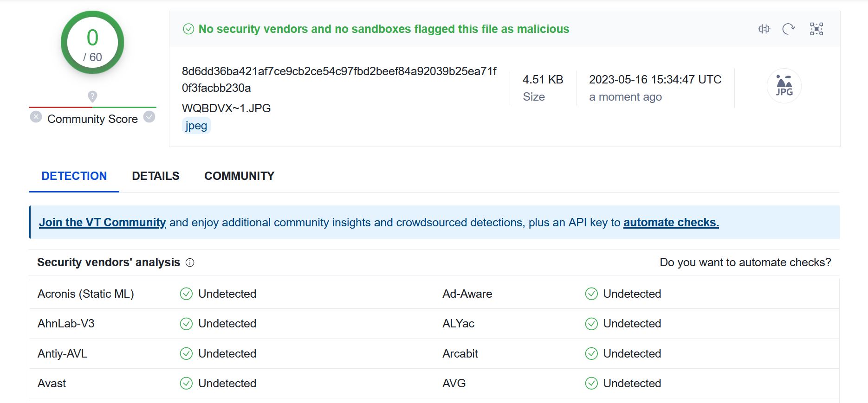Open the COMMUNITY tab
The image size is (868, 403).
239,176
